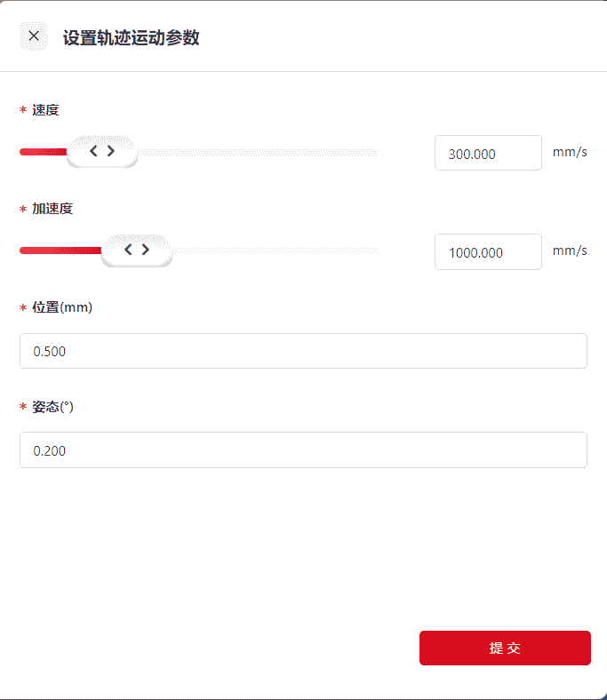Image resolution: width=607 pixels, height=700 pixels.
Task: Click the 加速度 field label
Action: [52, 209]
